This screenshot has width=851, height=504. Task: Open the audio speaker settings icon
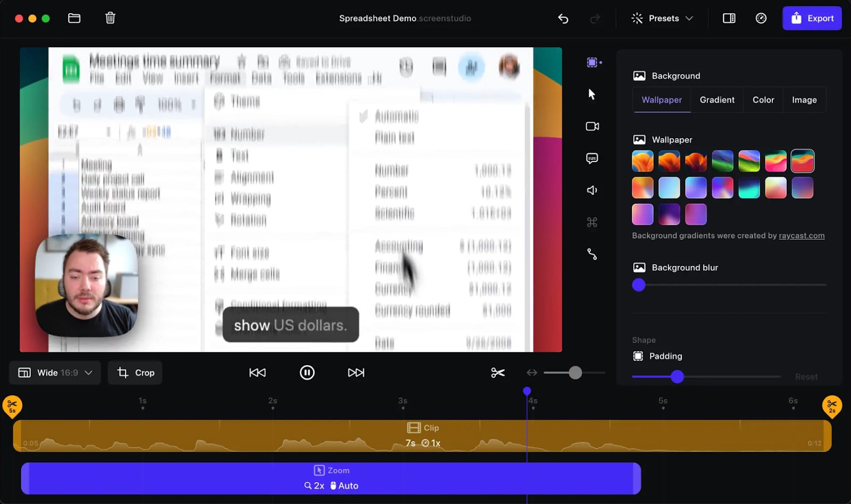point(592,190)
